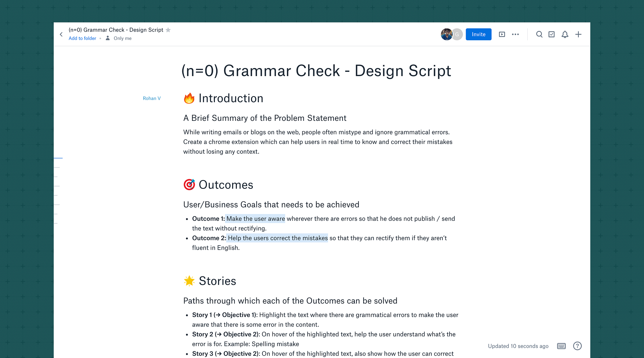Click the Invite button
The height and width of the screenshot is (358, 644).
(478, 34)
